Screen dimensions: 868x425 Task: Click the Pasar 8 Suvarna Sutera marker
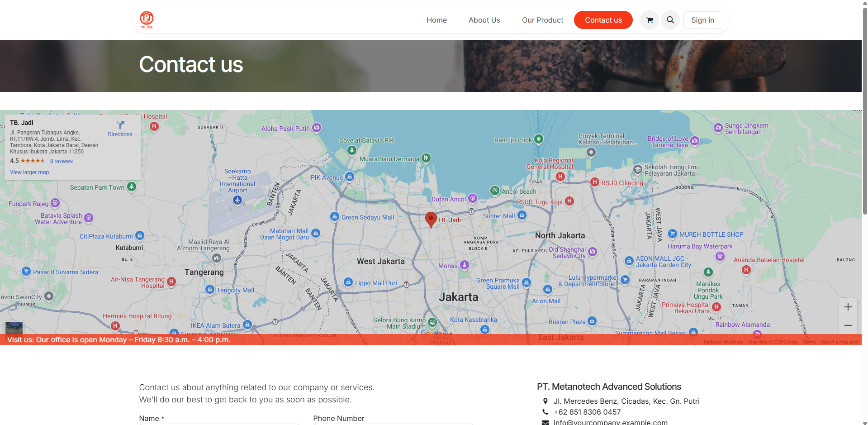tap(26, 272)
